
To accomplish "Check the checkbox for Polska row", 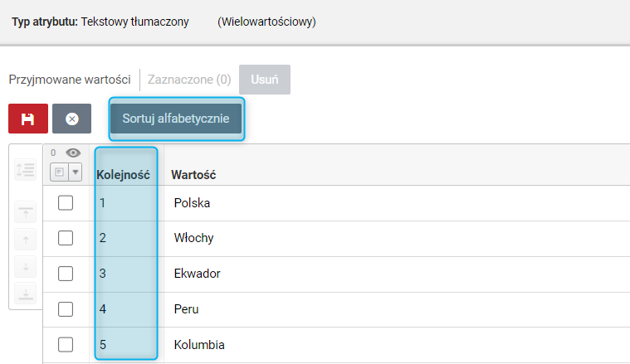I will (x=66, y=203).
